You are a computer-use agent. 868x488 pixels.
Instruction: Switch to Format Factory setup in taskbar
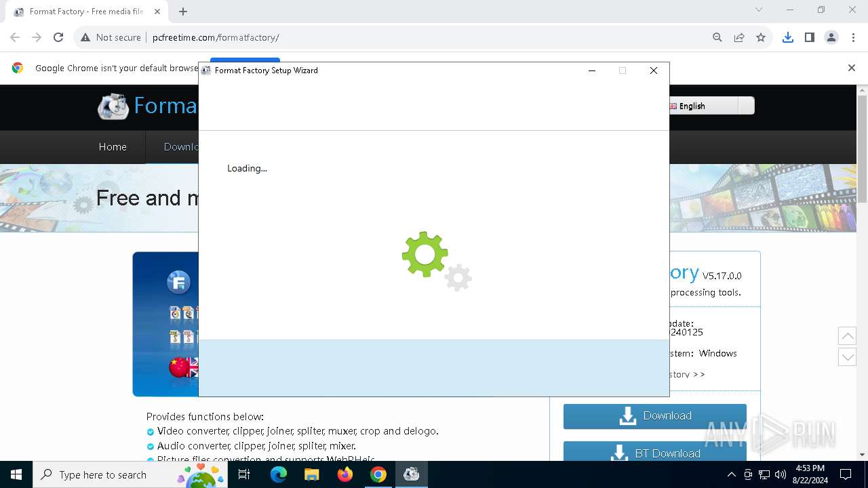412,474
